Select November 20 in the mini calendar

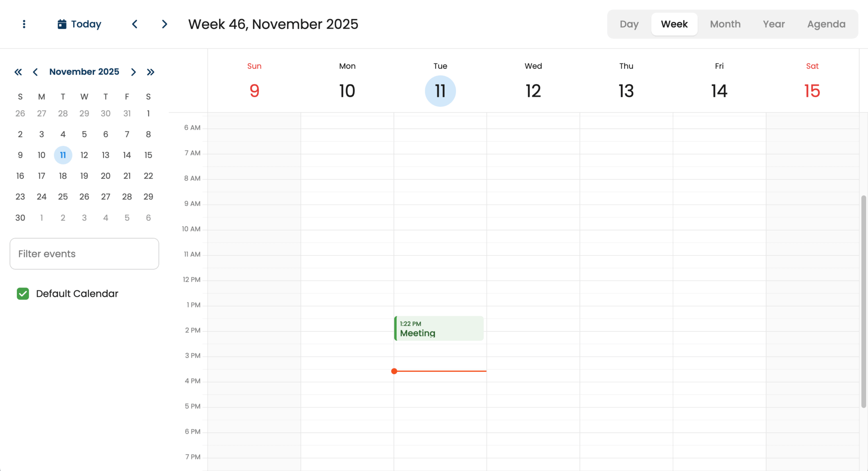pos(106,176)
